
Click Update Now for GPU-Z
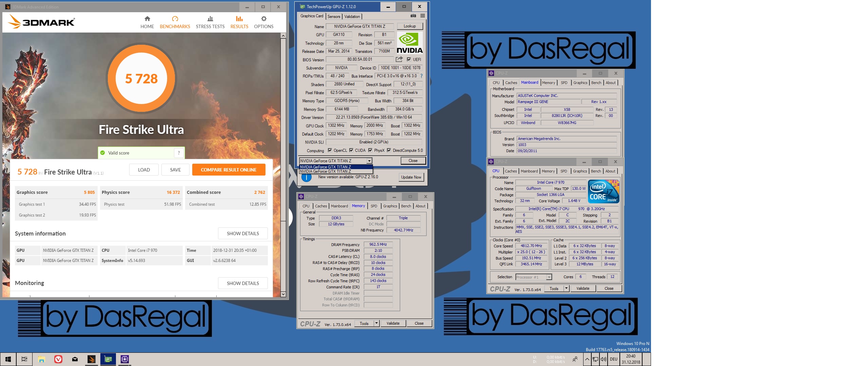pyautogui.click(x=411, y=177)
